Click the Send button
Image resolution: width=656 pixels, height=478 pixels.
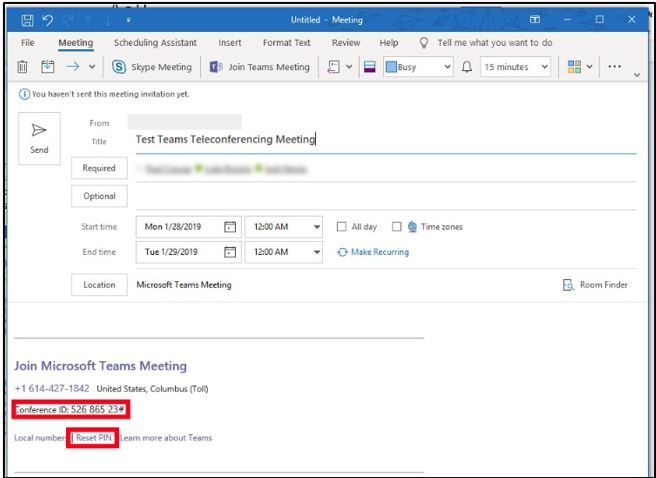39,137
